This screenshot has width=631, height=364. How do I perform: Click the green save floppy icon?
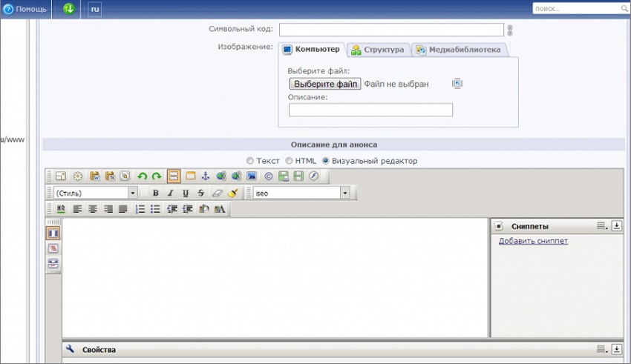(298, 176)
